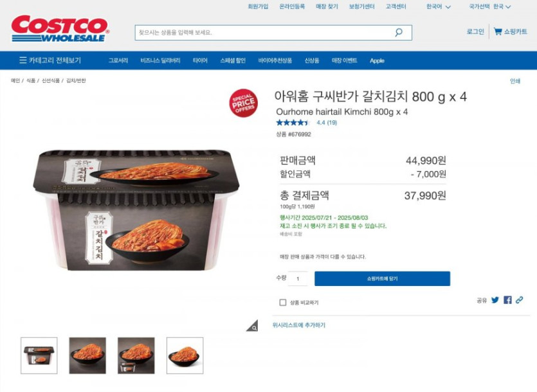Click the 로그인 login link
Viewport: 537px width, 392px height.
tap(475, 31)
